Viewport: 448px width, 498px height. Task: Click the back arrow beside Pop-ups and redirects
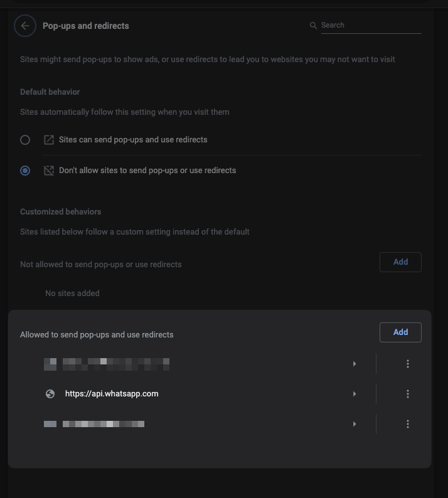[x=25, y=26]
